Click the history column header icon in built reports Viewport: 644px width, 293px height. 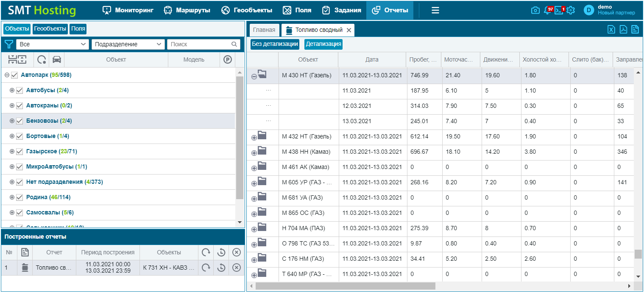(221, 252)
